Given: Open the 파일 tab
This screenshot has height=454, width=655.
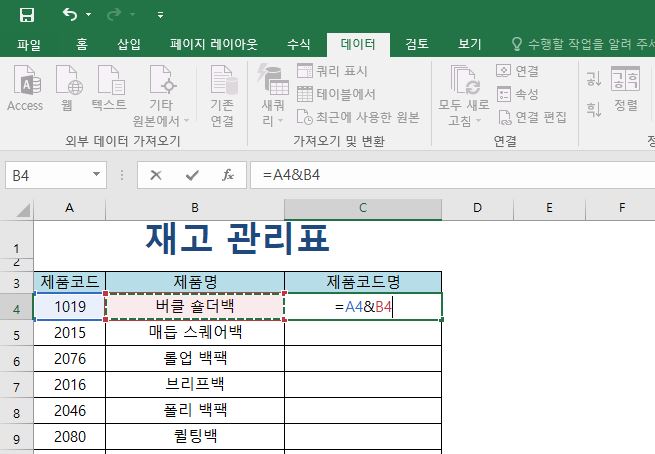Looking at the screenshot, I should pyautogui.click(x=29, y=44).
